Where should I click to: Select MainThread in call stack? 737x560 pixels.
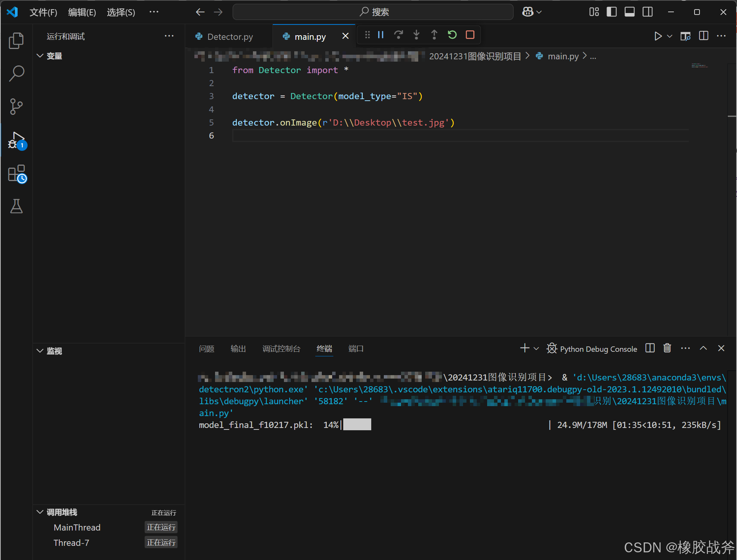[77, 527]
